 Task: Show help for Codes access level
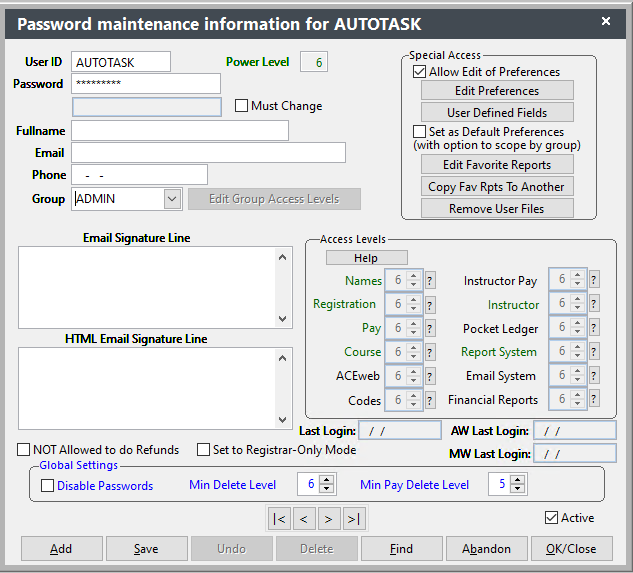pyautogui.click(x=430, y=400)
